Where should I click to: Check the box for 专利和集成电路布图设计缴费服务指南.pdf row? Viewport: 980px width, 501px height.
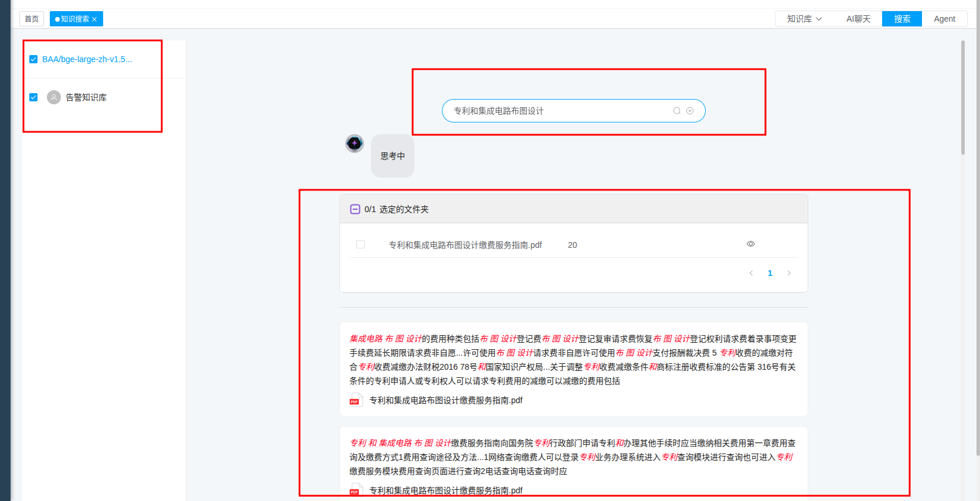tap(360, 244)
